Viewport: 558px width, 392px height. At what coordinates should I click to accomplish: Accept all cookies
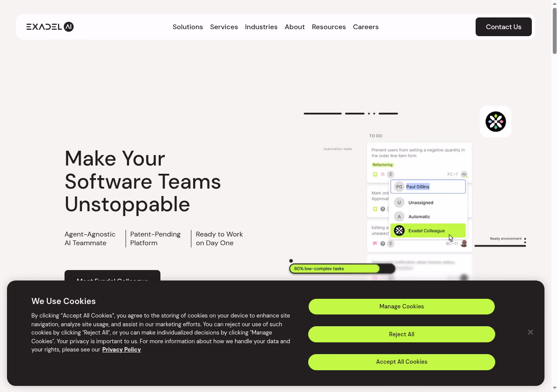coord(401,362)
